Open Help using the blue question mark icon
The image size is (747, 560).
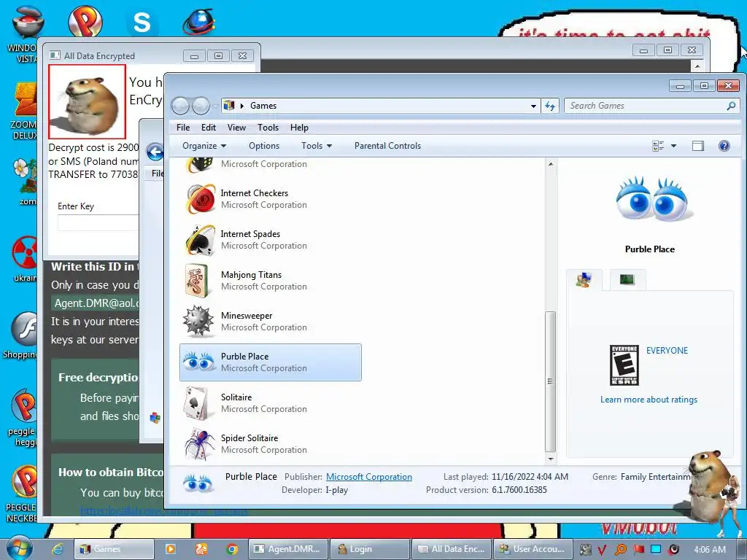(724, 146)
